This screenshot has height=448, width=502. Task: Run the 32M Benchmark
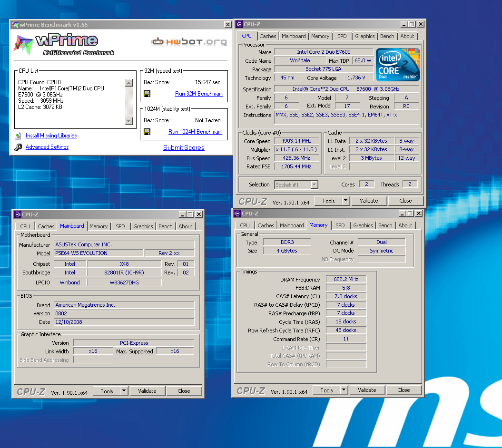(199, 94)
